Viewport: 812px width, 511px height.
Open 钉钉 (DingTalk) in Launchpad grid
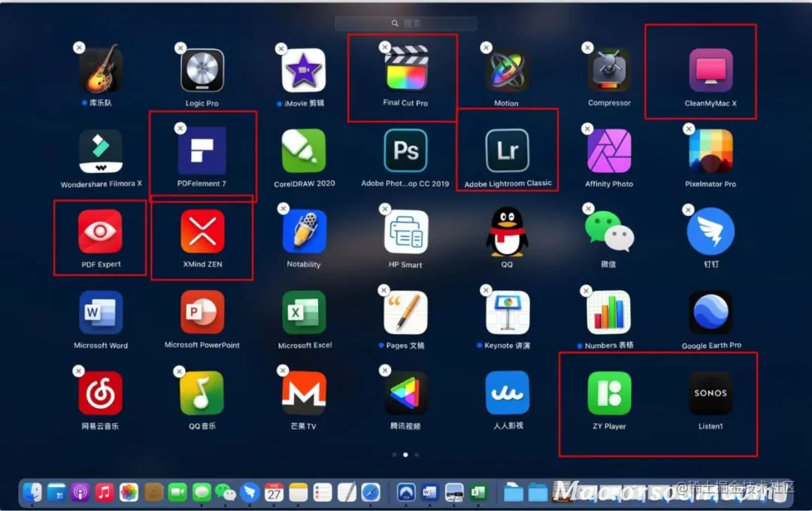[710, 231]
